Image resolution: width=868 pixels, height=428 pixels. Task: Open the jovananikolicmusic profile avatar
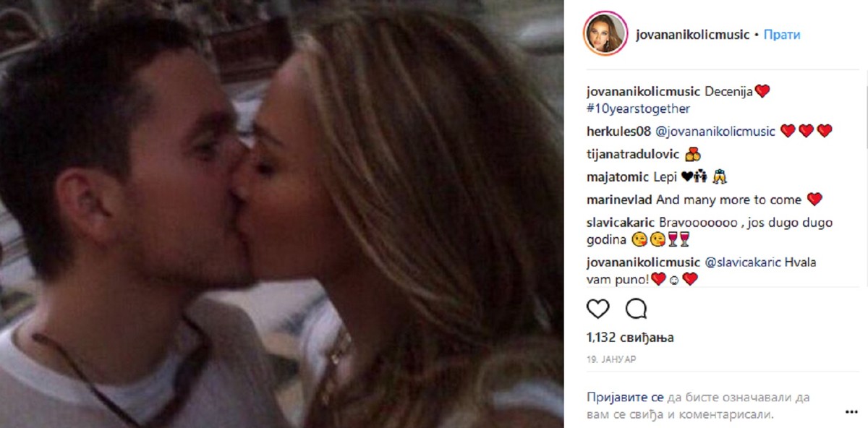(605, 34)
